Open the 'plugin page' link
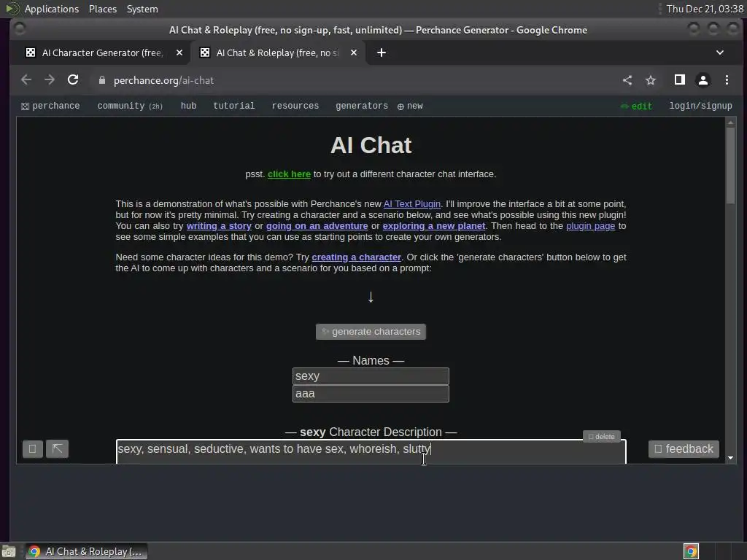The height and width of the screenshot is (560, 747). tap(590, 226)
